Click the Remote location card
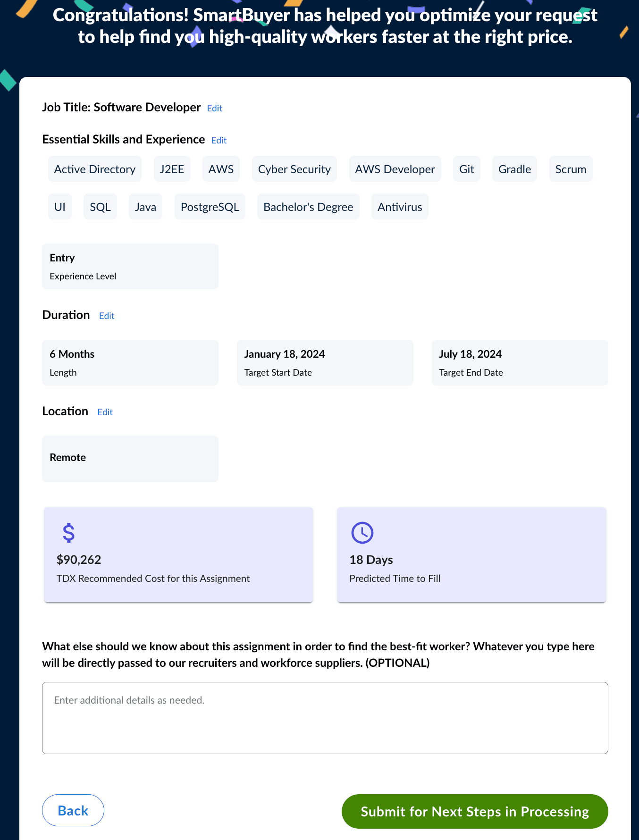Screen dimensions: 639x840 pos(130,459)
